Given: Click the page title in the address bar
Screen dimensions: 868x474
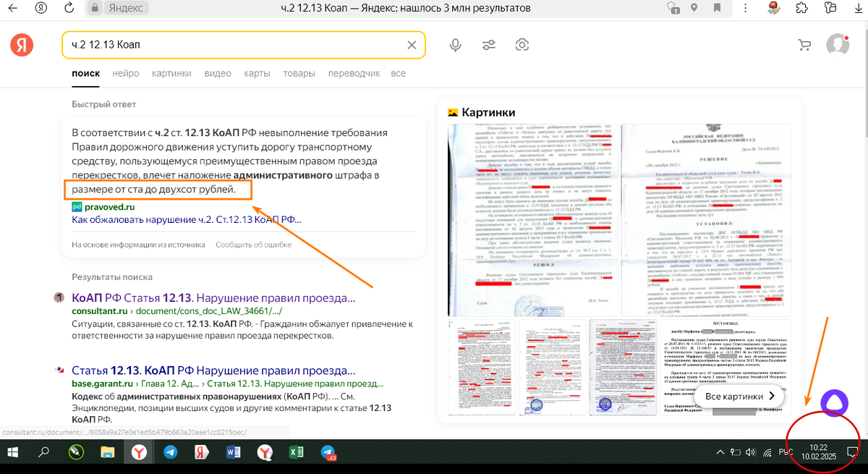Looking at the screenshot, I should click(405, 8).
